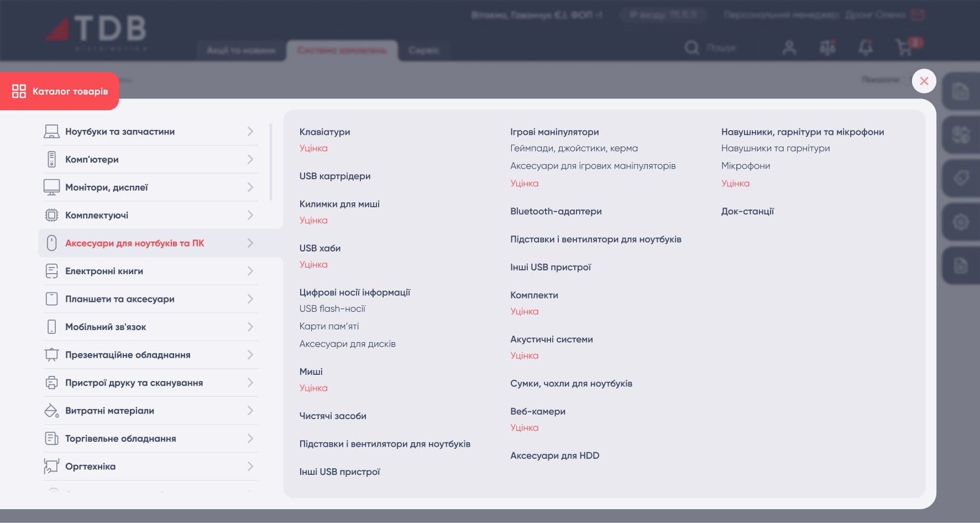Expand the Комп'ютери category arrow
The image size is (980, 523).
coord(250,159)
